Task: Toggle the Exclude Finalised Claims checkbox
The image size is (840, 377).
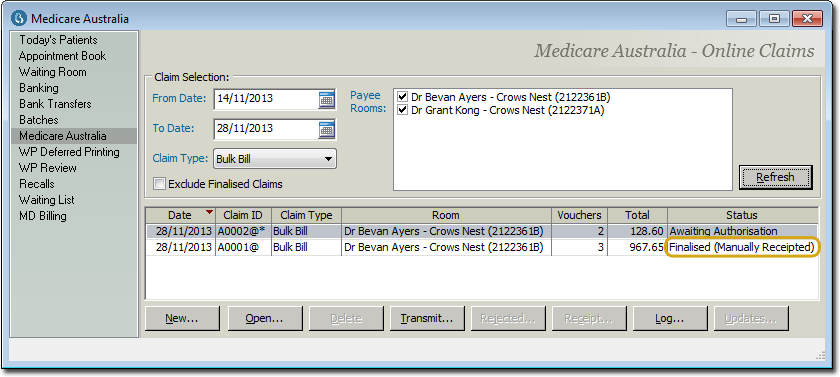Action: tap(160, 184)
